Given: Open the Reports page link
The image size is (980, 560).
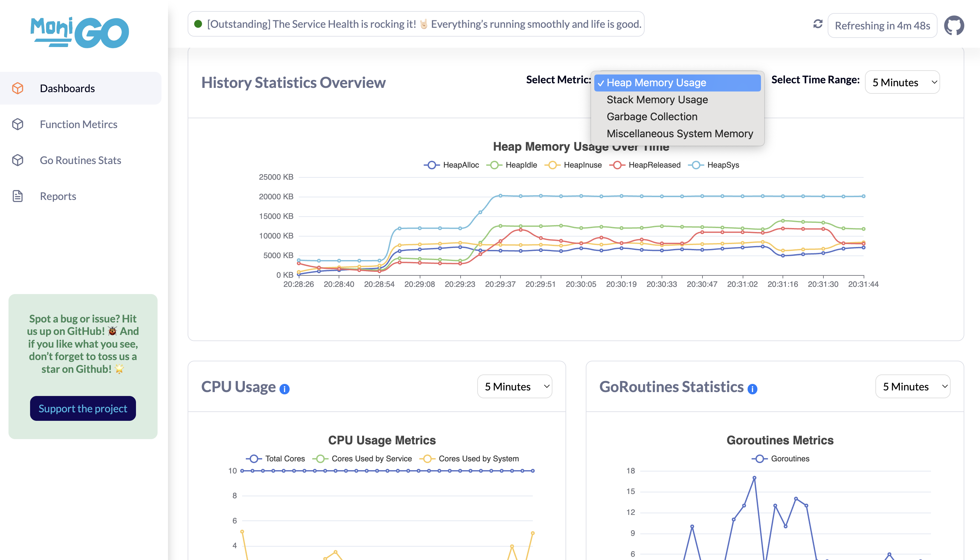Looking at the screenshot, I should 58,196.
